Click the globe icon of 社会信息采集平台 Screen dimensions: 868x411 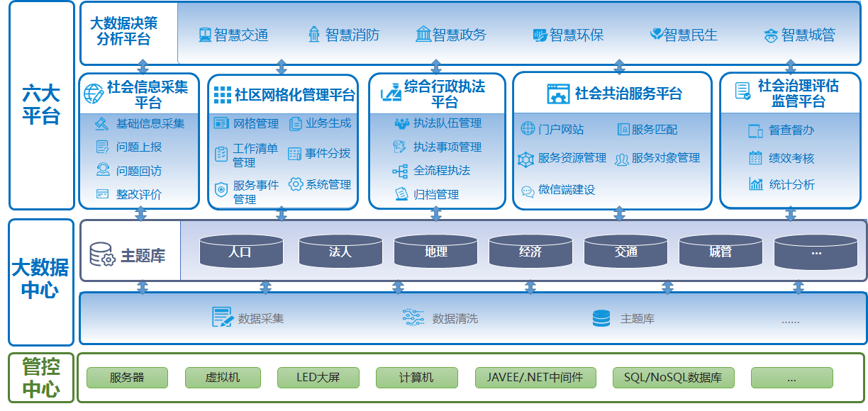pos(94,94)
